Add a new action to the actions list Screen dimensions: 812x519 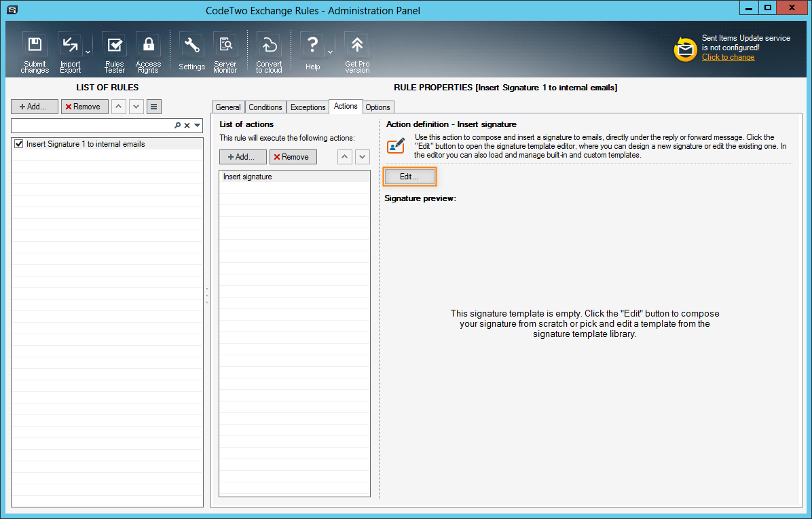click(x=243, y=157)
